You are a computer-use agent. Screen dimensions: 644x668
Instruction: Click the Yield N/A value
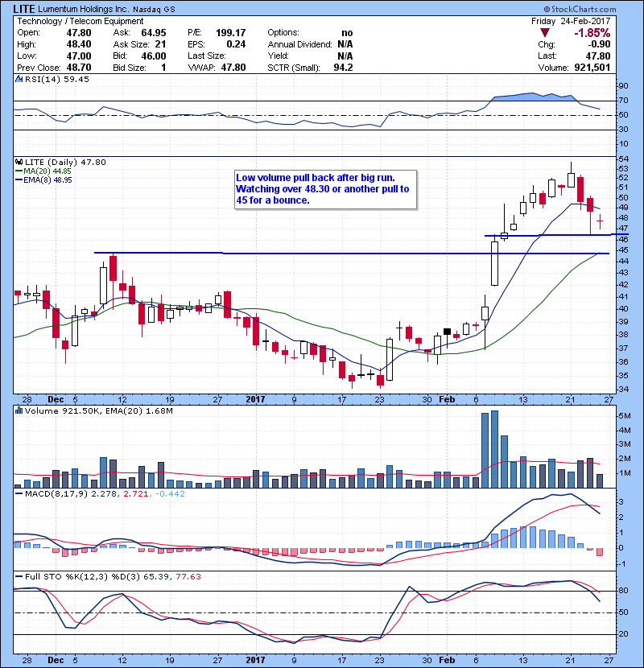345,56
